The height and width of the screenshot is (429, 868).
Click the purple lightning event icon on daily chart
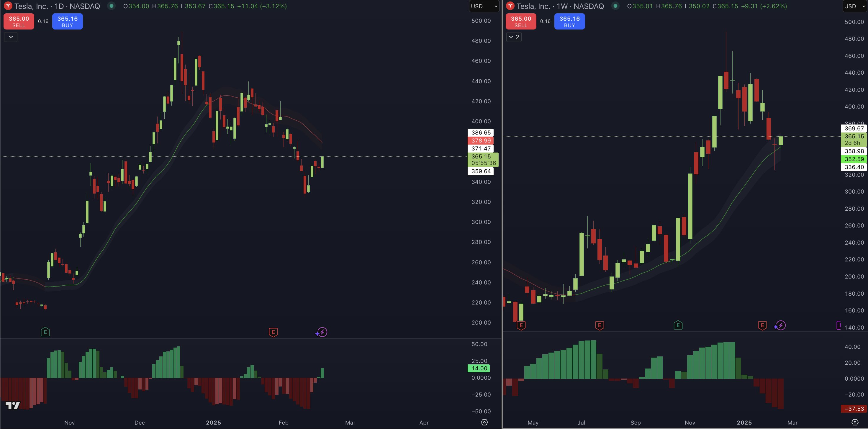click(322, 332)
